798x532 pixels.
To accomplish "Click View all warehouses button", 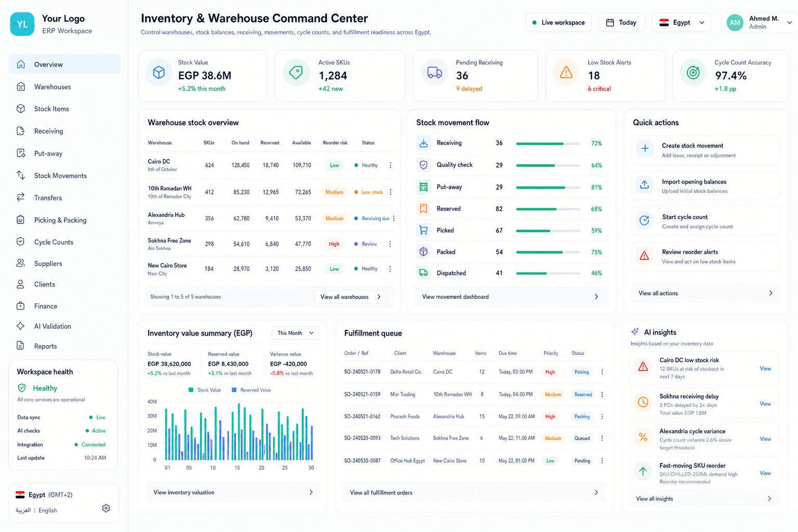I will [350, 297].
